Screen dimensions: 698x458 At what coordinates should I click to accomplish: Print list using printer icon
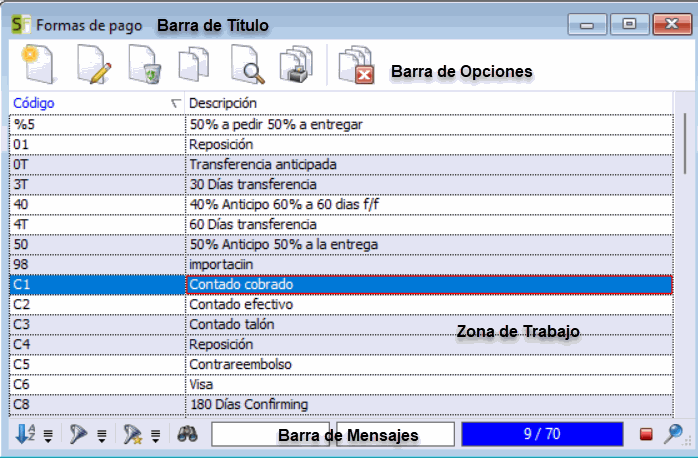pyautogui.click(x=296, y=64)
